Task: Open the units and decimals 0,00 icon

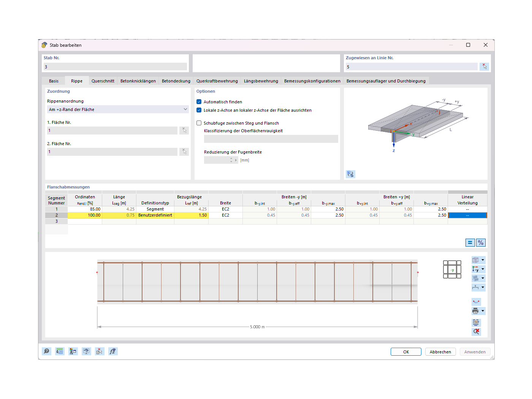Action: pos(60,351)
